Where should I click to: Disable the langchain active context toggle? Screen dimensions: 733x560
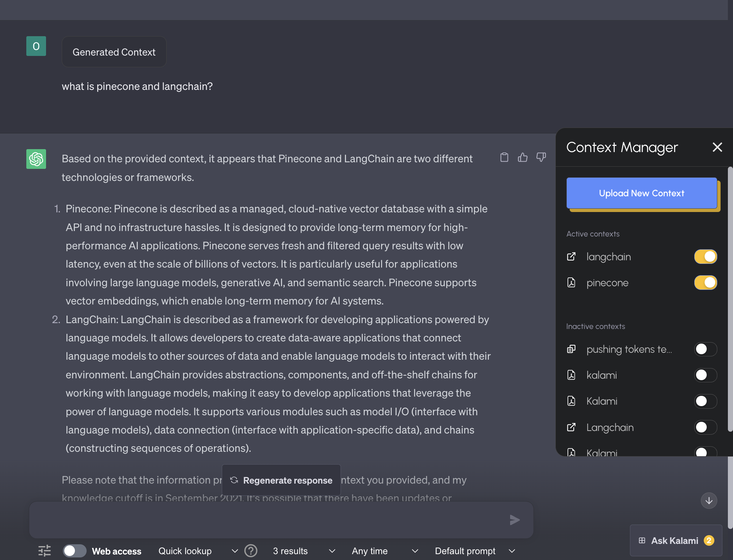pos(705,257)
